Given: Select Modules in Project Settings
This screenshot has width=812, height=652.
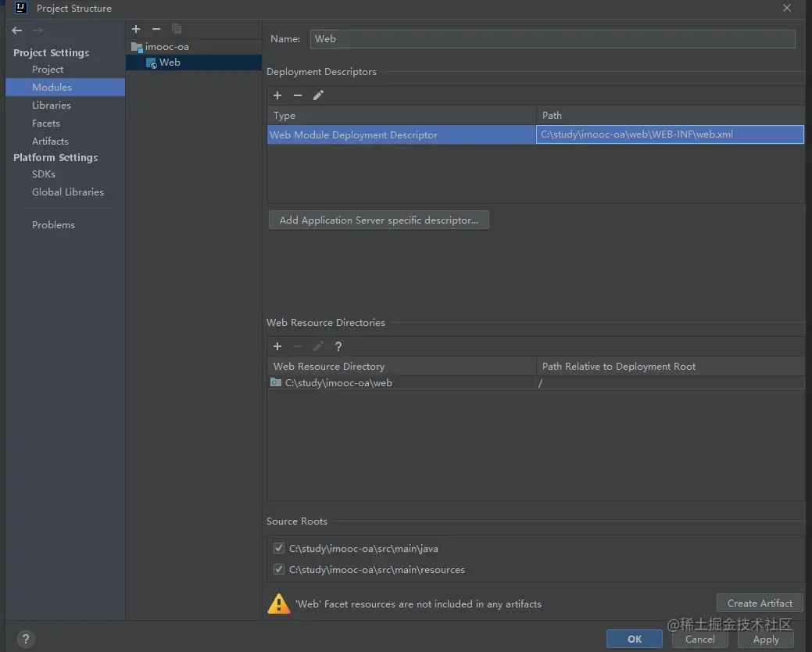Looking at the screenshot, I should (65, 87).
